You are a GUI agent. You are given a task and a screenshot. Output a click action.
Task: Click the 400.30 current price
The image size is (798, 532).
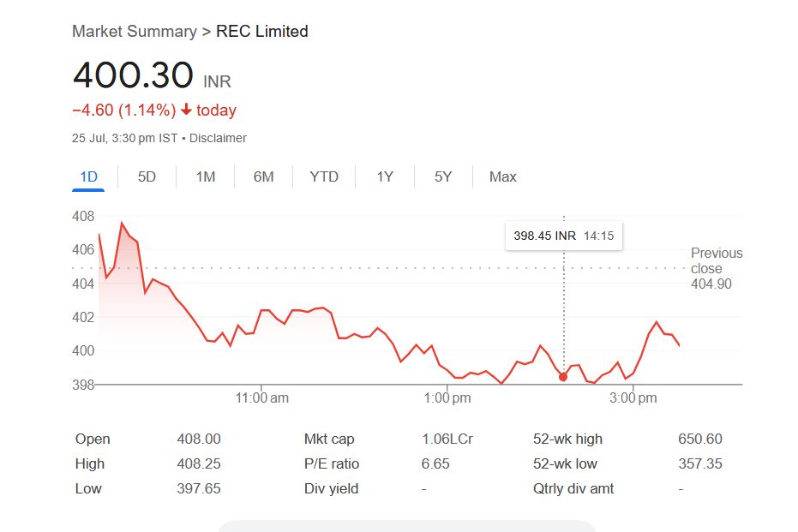(133, 75)
